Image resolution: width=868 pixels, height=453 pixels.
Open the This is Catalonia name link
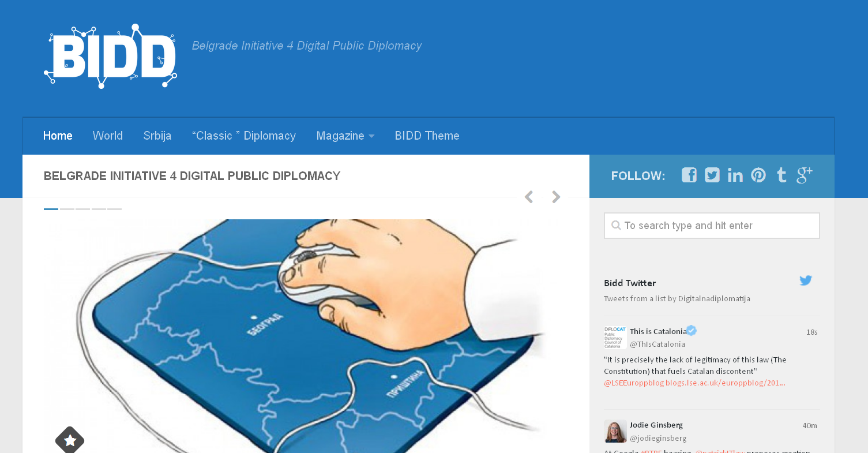click(x=658, y=332)
